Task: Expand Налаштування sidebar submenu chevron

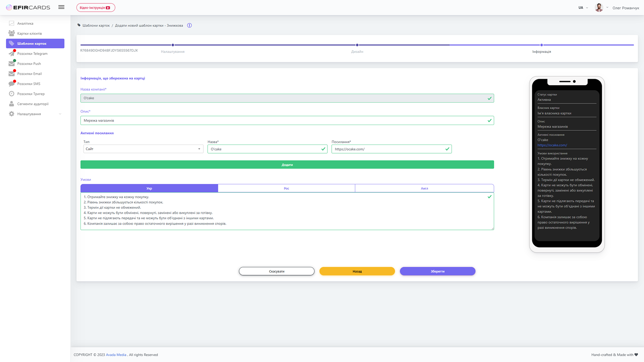Action: click(x=60, y=114)
